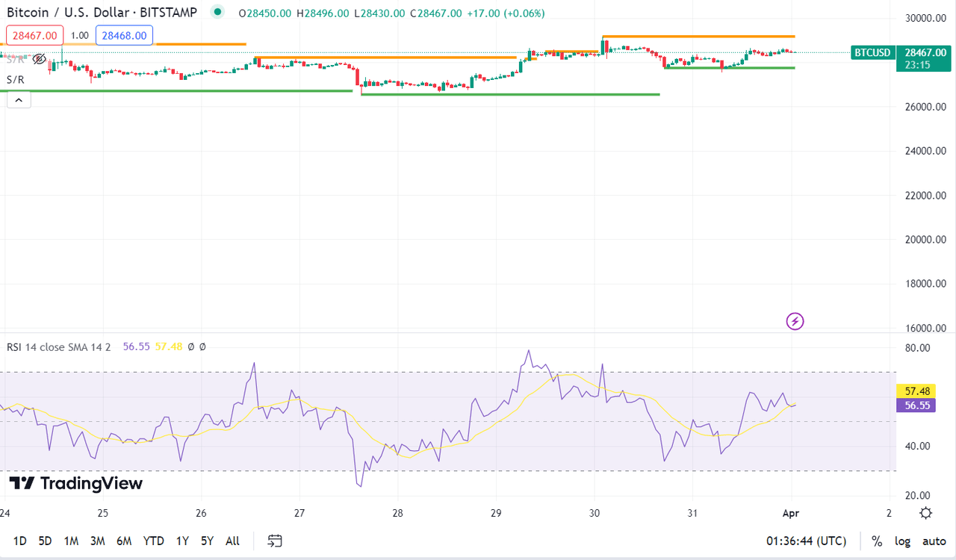
Task: Click the purple lightning bolt icon on the chart
Action: (795, 321)
